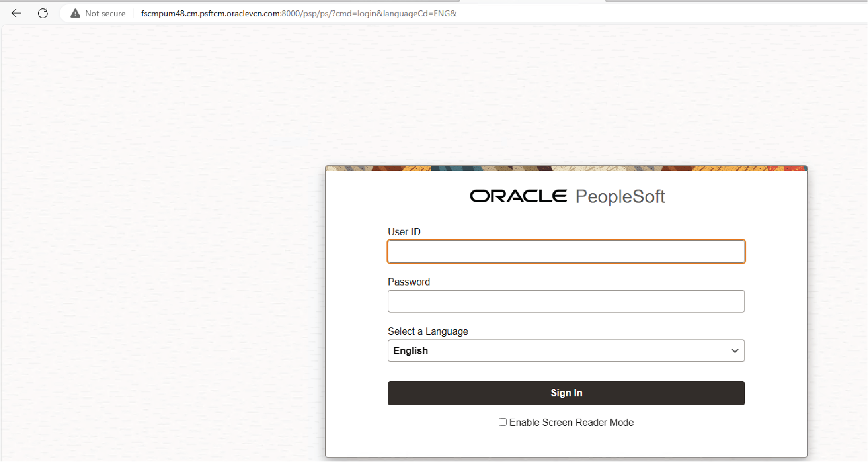Click the Enable Screen Reader Mode label

point(572,422)
